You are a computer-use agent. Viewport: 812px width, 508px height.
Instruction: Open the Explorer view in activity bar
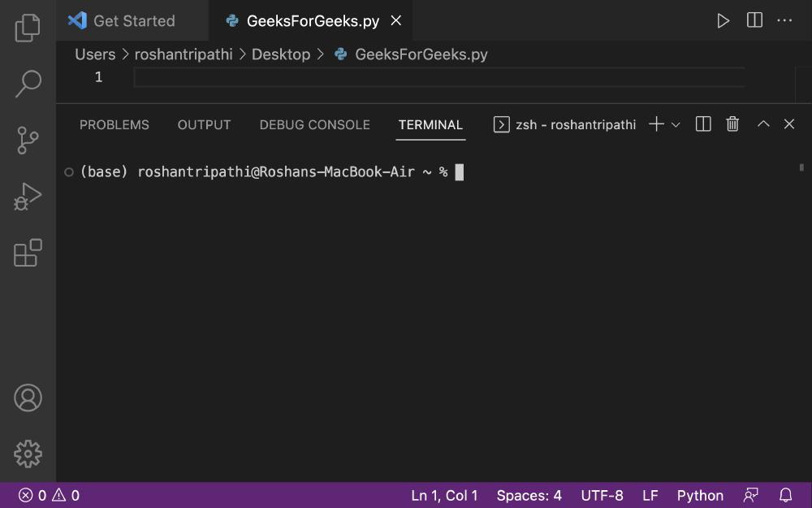28,27
